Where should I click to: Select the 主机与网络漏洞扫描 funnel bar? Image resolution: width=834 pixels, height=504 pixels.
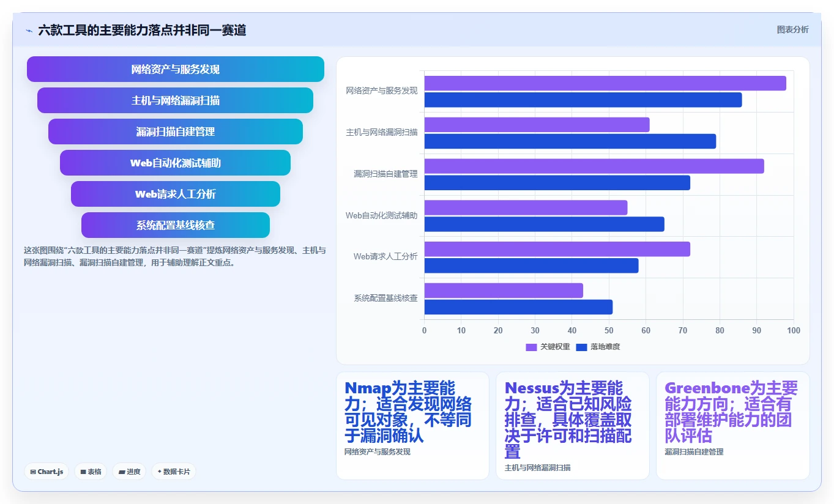(176, 100)
